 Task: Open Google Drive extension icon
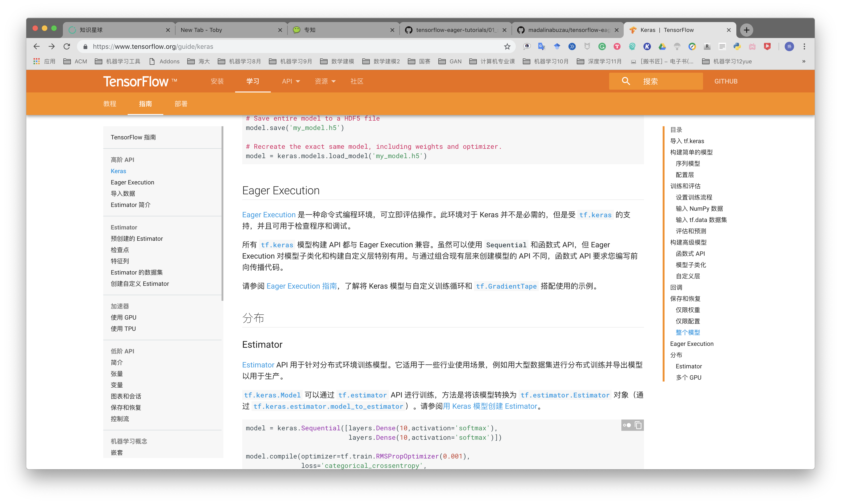662,46
